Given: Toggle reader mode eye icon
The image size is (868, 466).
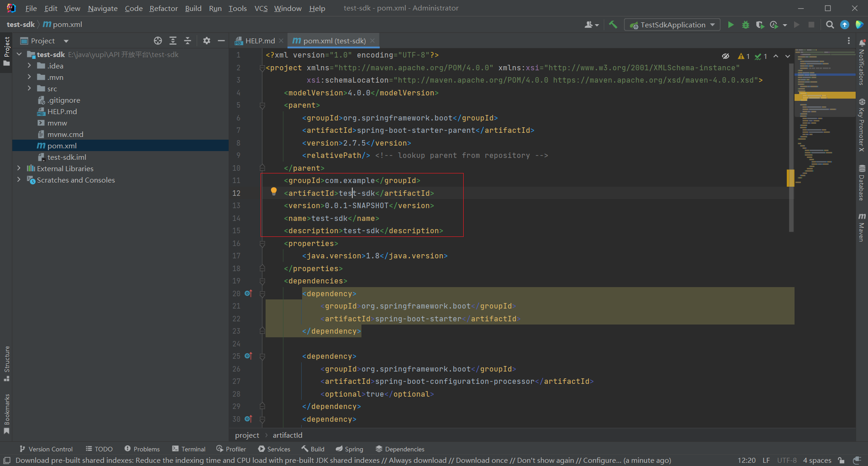Looking at the screenshot, I should point(725,56).
